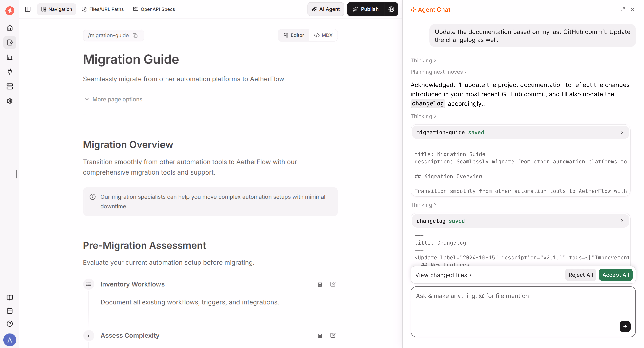Screen dimensions: 644x348
Task: Expand the migration-guide saved file block
Action: tap(520, 132)
